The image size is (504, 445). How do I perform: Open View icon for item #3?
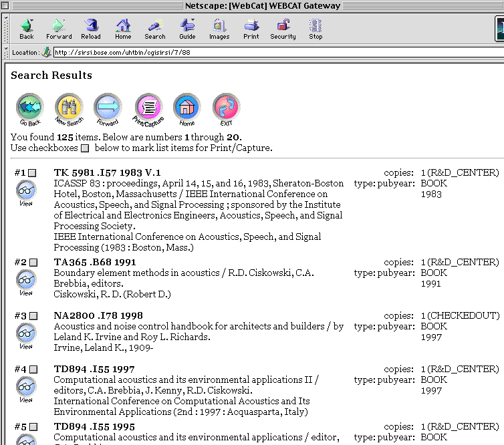(26, 333)
